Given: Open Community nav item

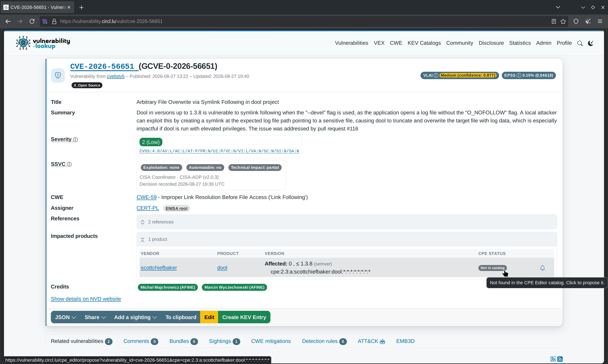Looking at the screenshot, I should click(x=460, y=43).
